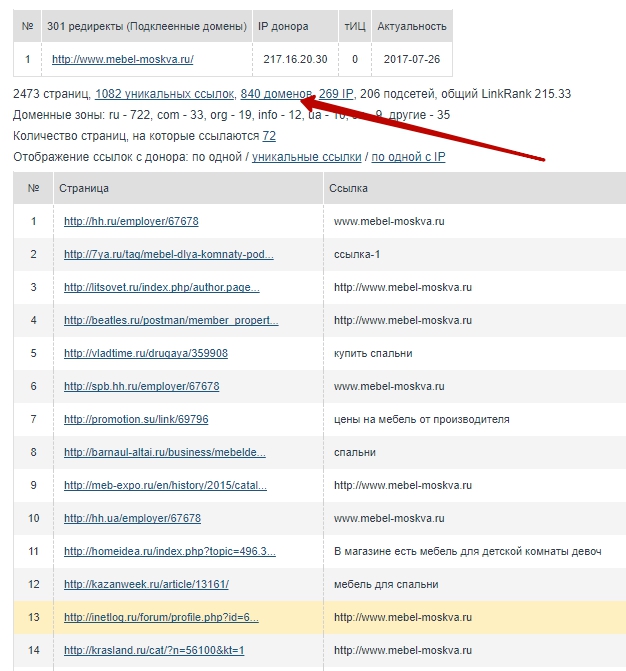
Task: Click the '269 IP' link
Action: [336, 94]
